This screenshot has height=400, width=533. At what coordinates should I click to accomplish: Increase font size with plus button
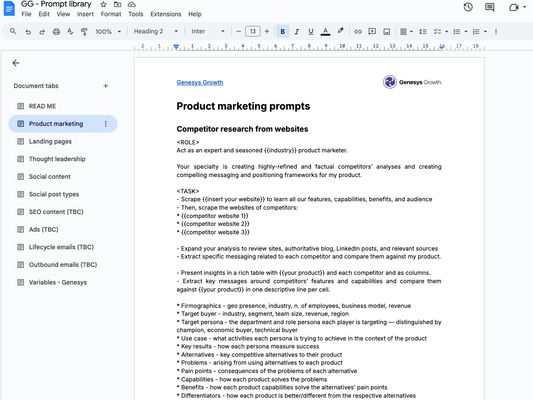(267, 32)
